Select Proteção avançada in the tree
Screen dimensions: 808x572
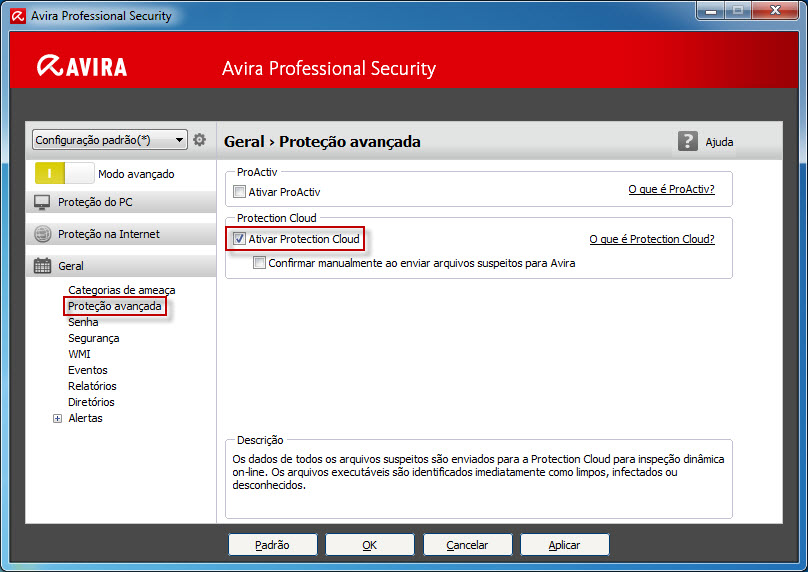[114, 306]
